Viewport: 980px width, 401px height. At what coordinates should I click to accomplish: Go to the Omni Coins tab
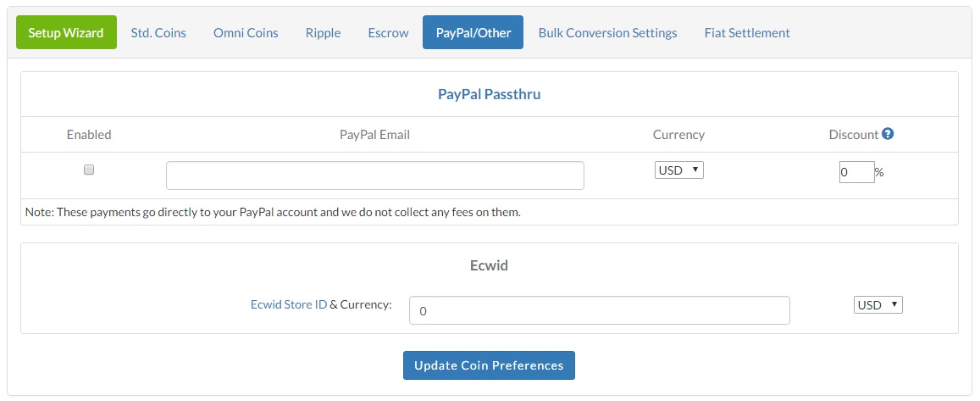pyautogui.click(x=246, y=33)
